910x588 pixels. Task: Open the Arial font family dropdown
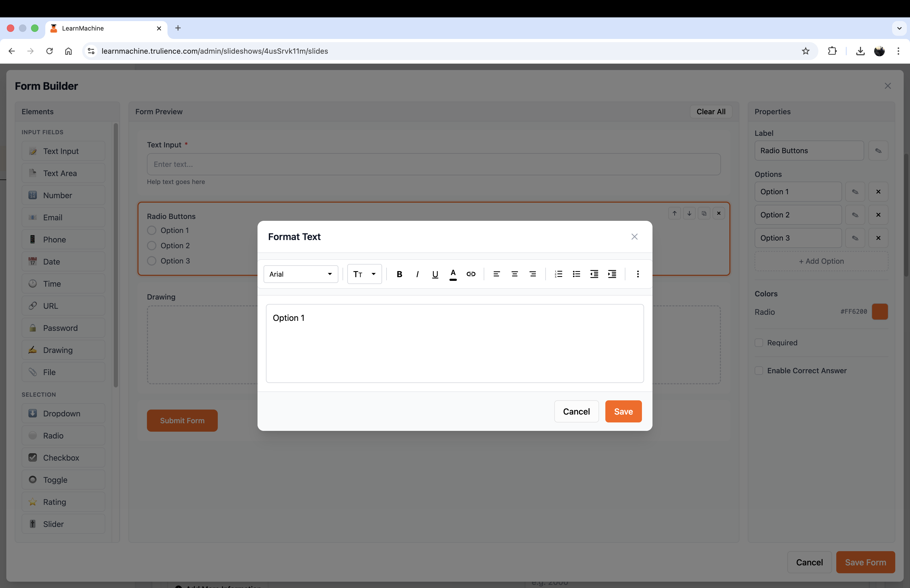300,274
